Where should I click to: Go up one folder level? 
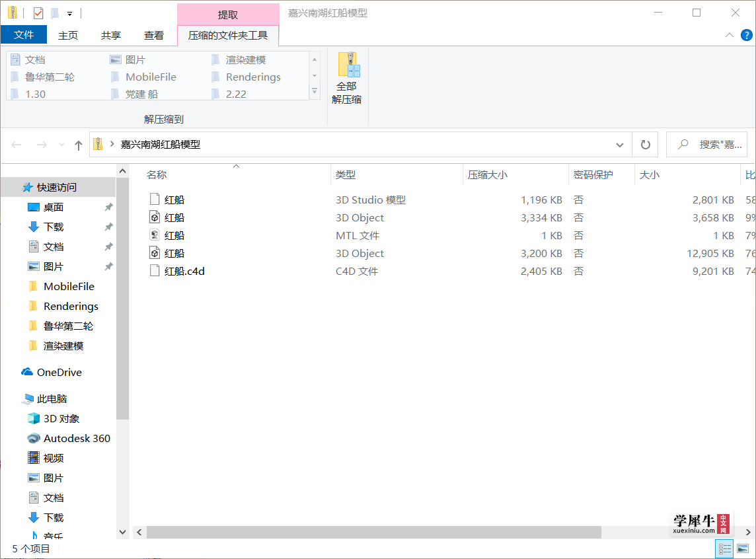pyautogui.click(x=79, y=145)
